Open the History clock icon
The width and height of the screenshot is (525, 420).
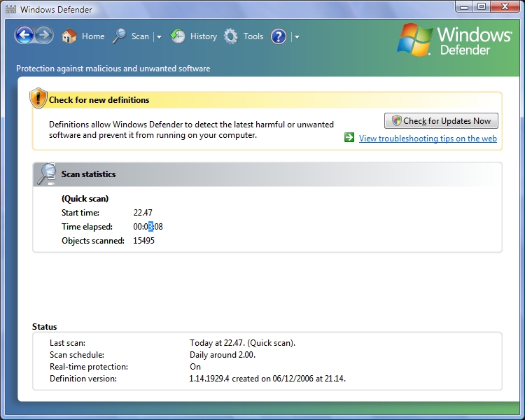coord(178,36)
